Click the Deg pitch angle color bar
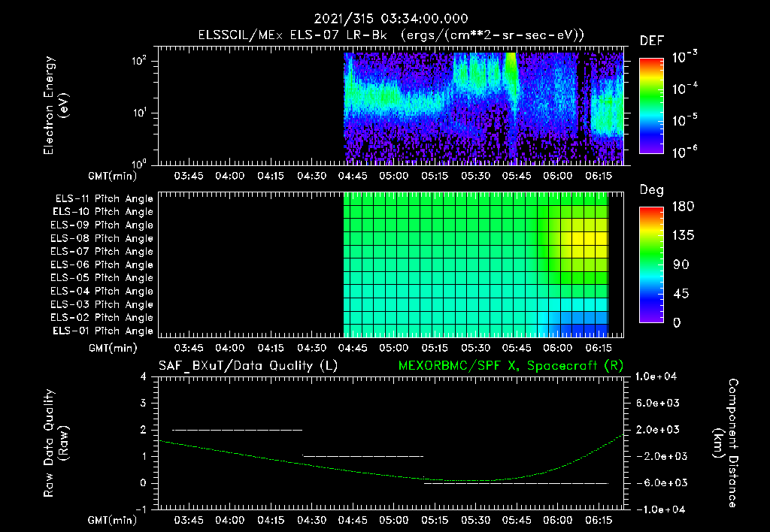The width and height of the screenshot is (770, 532). point(651,264)
